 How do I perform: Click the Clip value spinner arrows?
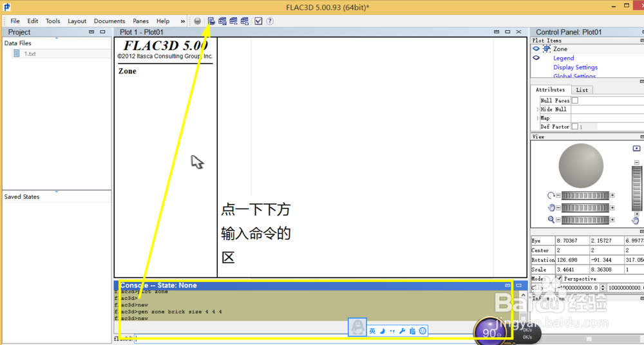tap(603, 288)
